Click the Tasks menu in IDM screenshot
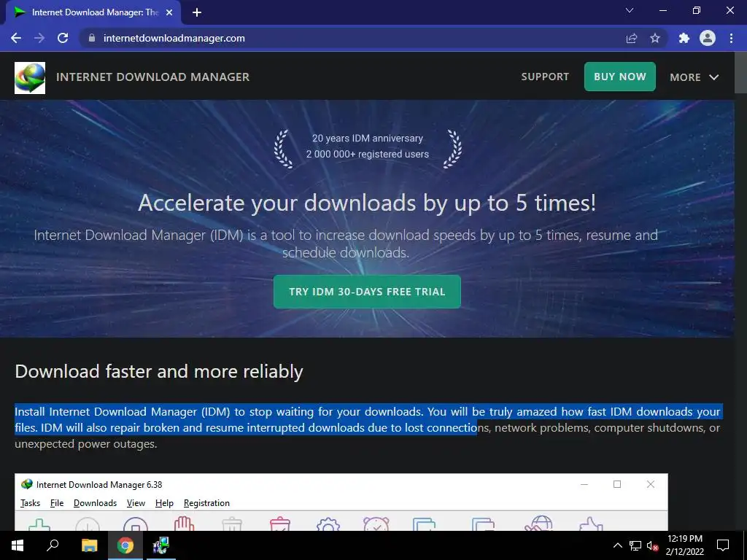This screenshot has height=560, width=747. coord(30,503)
